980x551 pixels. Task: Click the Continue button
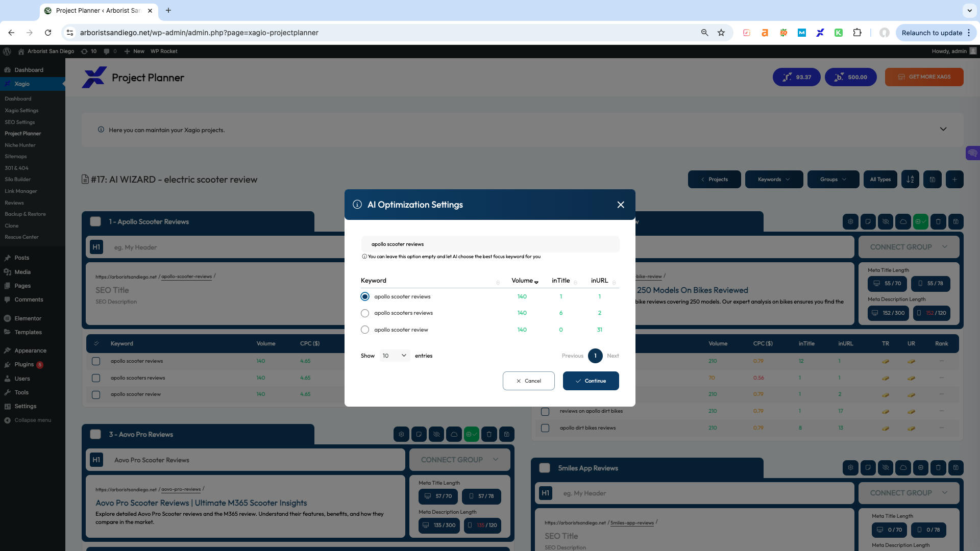[591, 381]
